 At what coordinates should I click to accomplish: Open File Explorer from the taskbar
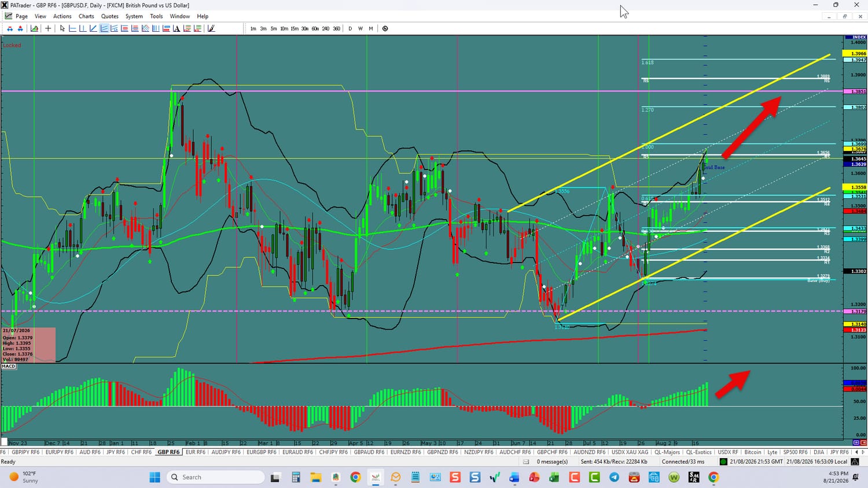(315, 477)
